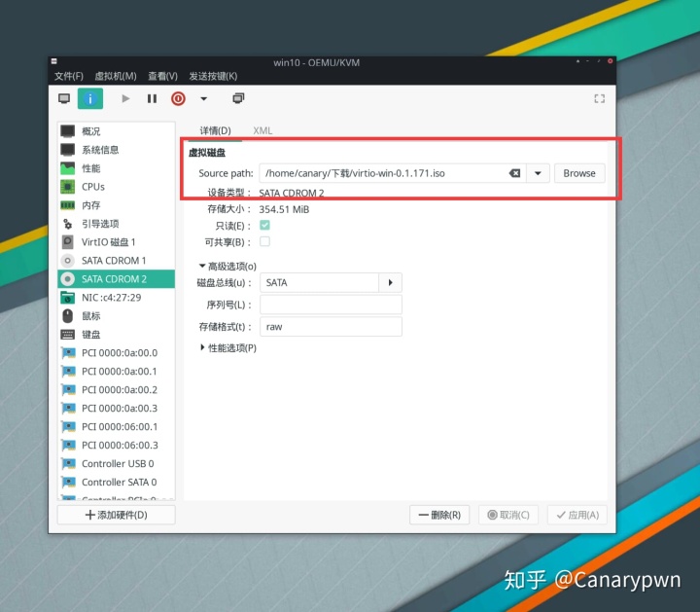
Task: Select VirtIO 磁盘 1 entry
Action: tap(116, 242)
